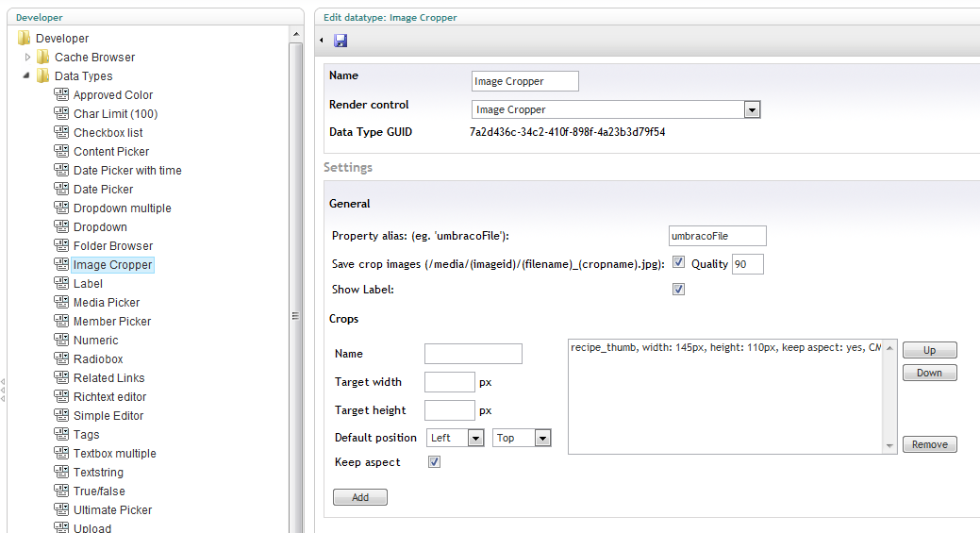Click the Up button for crops

point(929,350)
